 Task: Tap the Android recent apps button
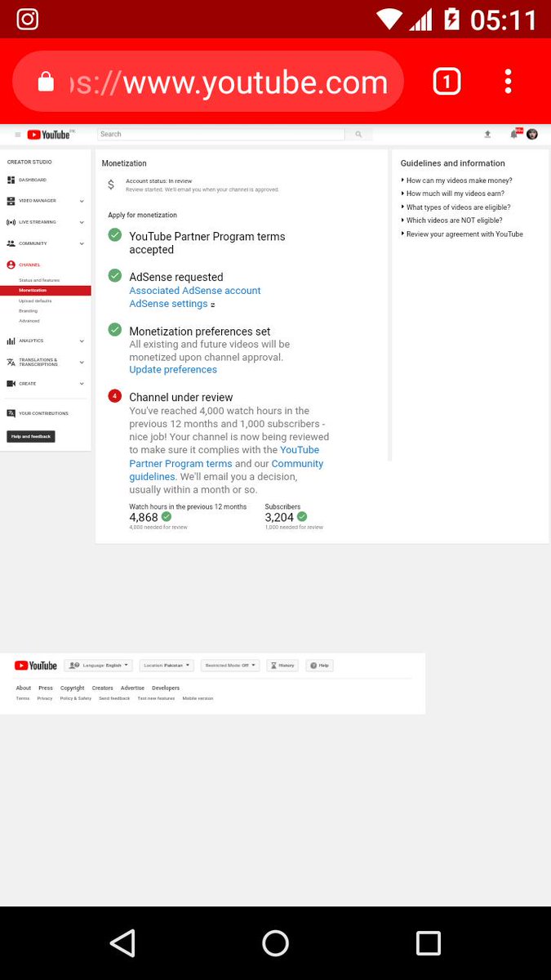point(429,943)
